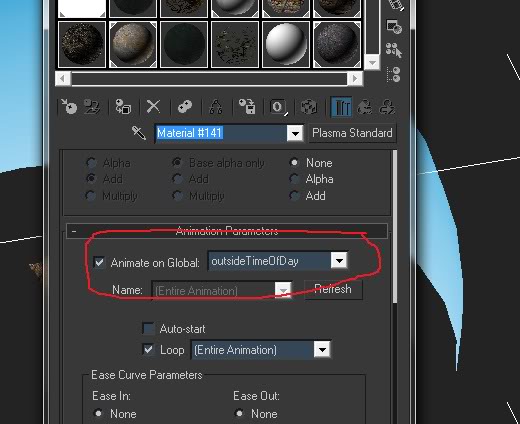520x424 pixels.
Task: Disable the Loop checkbox
Action: click(148, 350)
